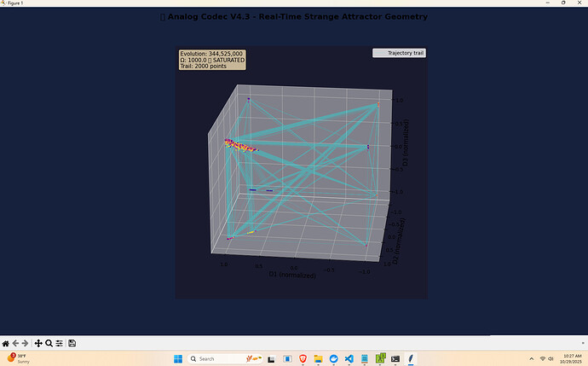Open the Configure subplots dialog

(59, 343)
